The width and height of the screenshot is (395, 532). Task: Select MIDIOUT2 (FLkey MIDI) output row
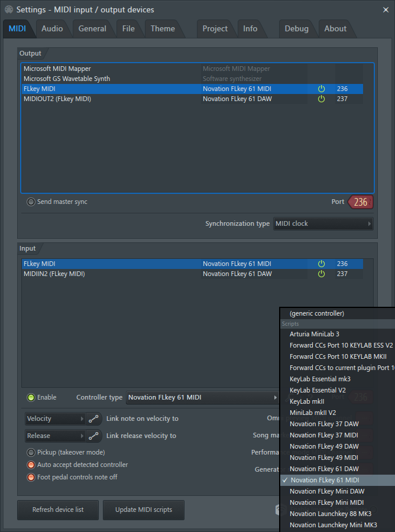coord(192,99)
